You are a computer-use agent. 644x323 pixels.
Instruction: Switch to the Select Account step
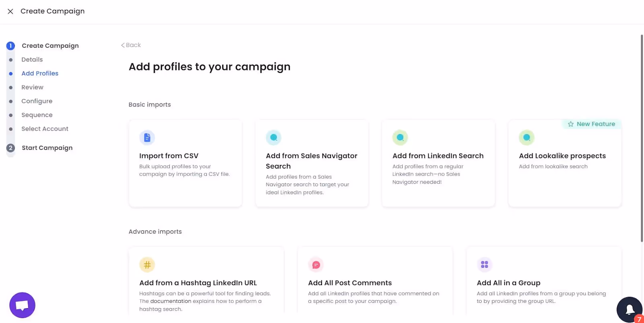45,129
